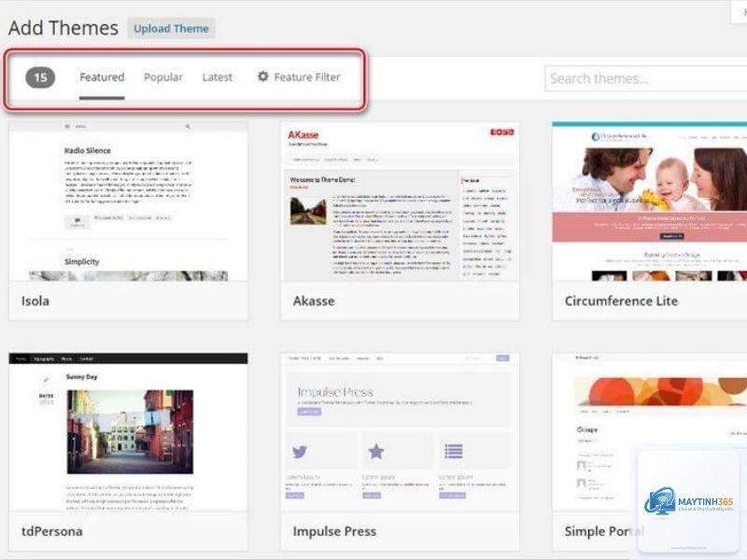Click the Akasse theme name
The image size is (747, 560).
tap(314, 301)
